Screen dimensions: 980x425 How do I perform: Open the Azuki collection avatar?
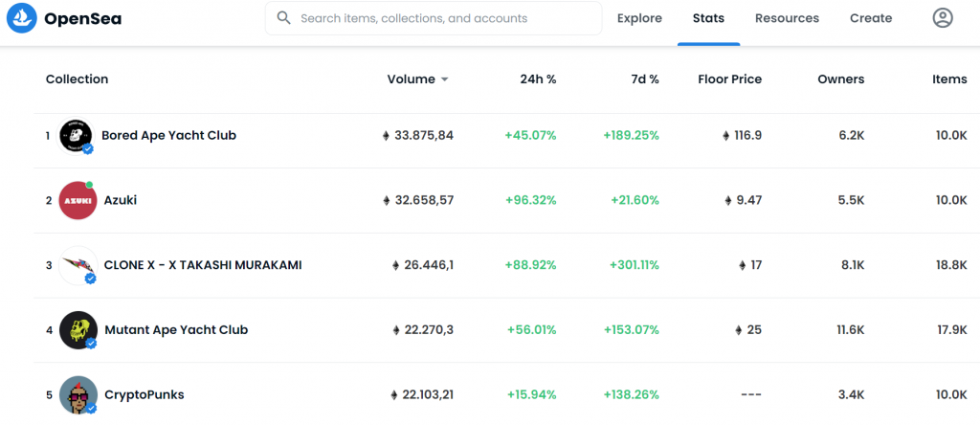[78, 201]
